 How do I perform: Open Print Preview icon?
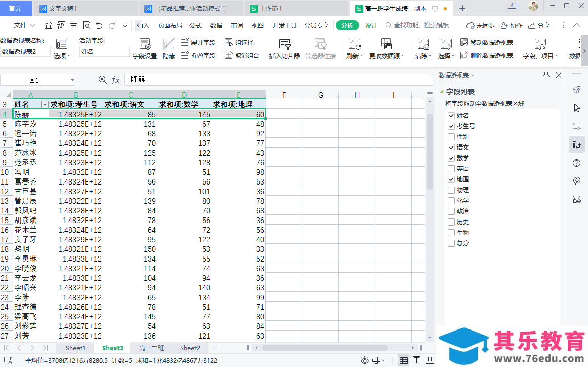[87, 25]
